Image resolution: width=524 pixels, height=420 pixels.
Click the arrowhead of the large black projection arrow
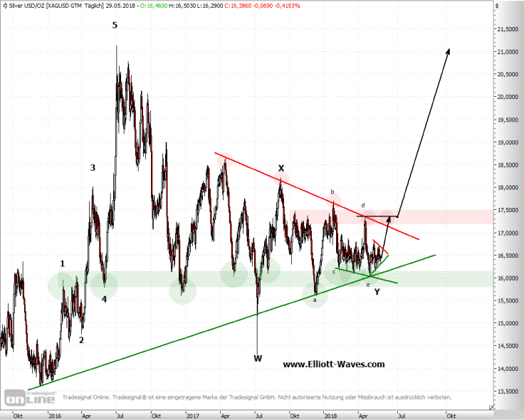[x=449, y=51]
